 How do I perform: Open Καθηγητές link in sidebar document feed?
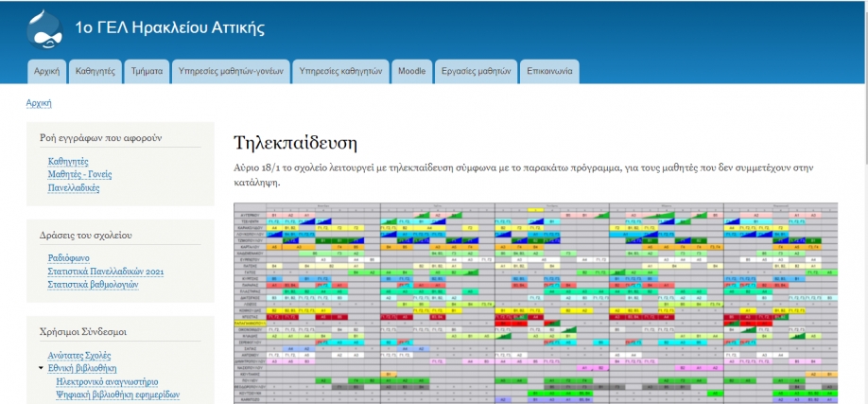68,162
